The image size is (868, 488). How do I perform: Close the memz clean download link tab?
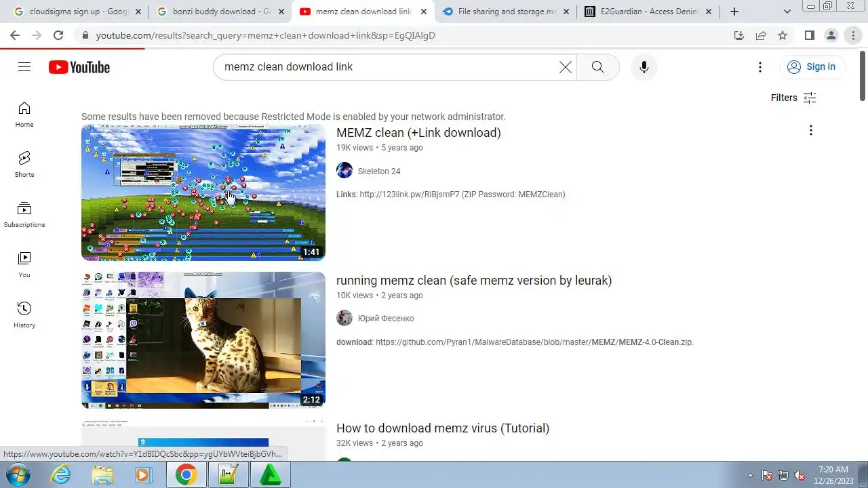click(424, 12)
